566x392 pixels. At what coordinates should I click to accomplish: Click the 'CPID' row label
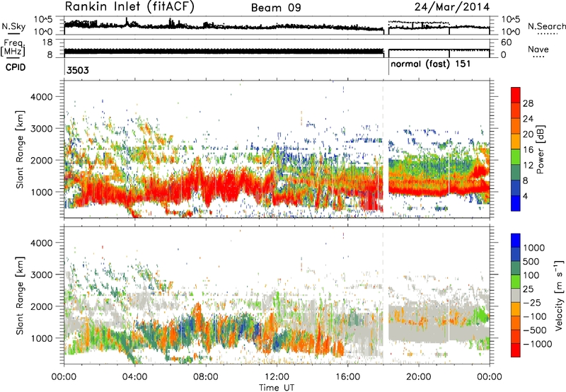[16, 67]
